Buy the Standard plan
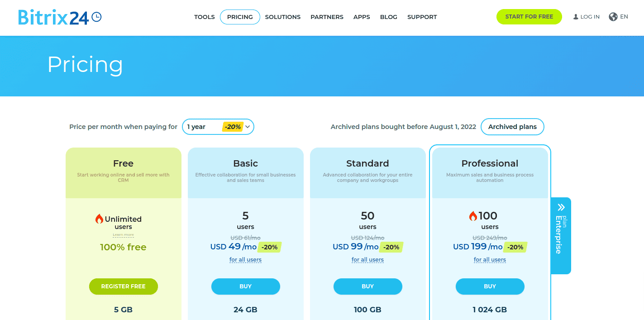 tap(368, 287)
